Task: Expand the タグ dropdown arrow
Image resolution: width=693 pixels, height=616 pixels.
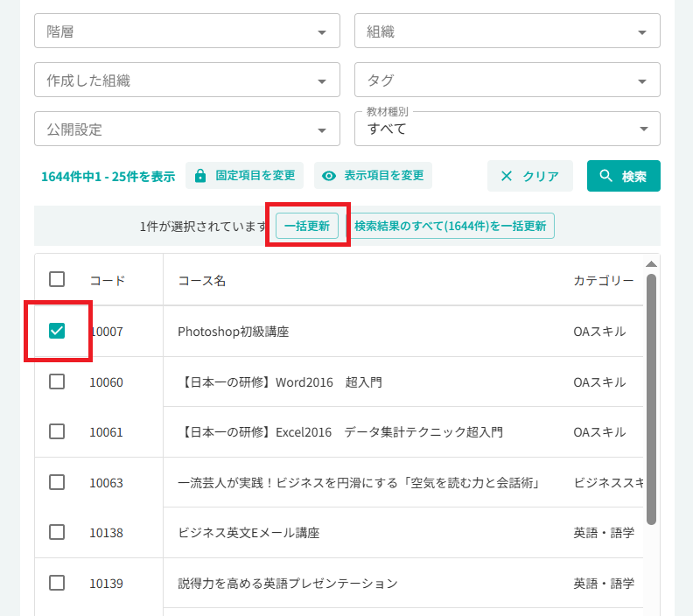Action: [642, 81]
